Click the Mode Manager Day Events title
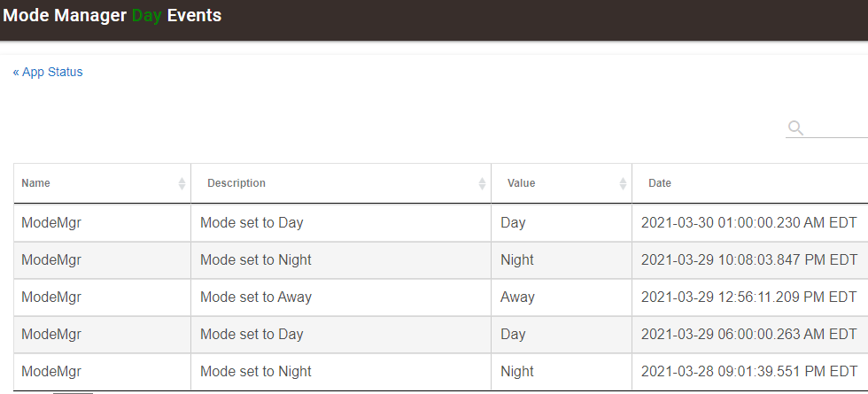 (x=112, y=16)
